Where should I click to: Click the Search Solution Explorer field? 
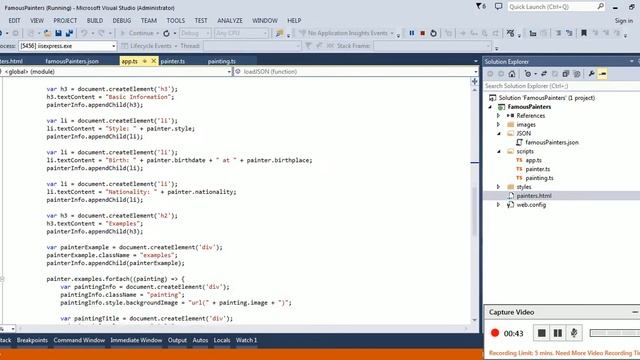562,86
